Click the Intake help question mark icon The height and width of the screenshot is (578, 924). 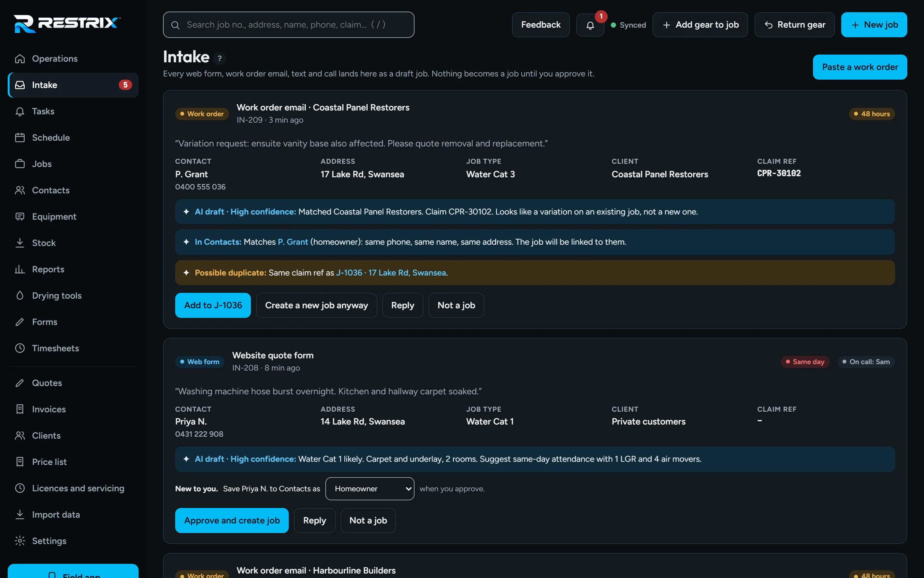pyautogui.click(x=219, y=58)
